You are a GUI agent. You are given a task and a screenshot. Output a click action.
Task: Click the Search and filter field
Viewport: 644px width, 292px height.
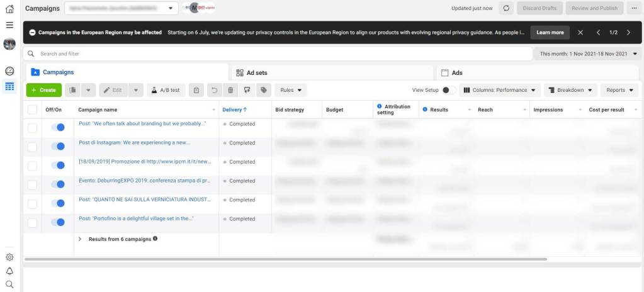tap(277, 54)
